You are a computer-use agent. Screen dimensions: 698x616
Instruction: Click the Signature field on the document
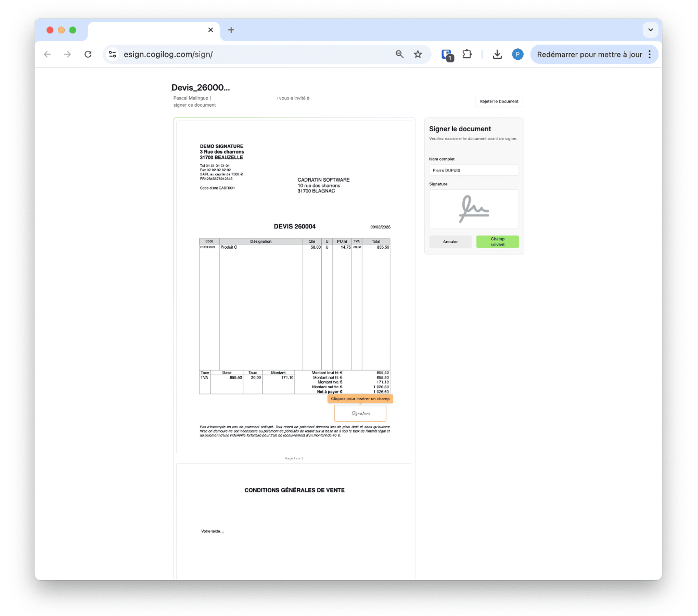(360, 413)
